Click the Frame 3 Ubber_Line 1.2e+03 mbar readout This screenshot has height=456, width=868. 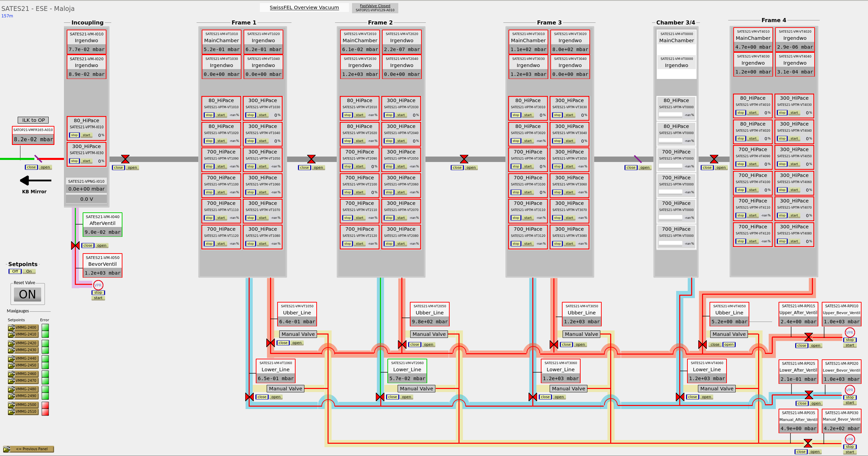pos(582,322)
